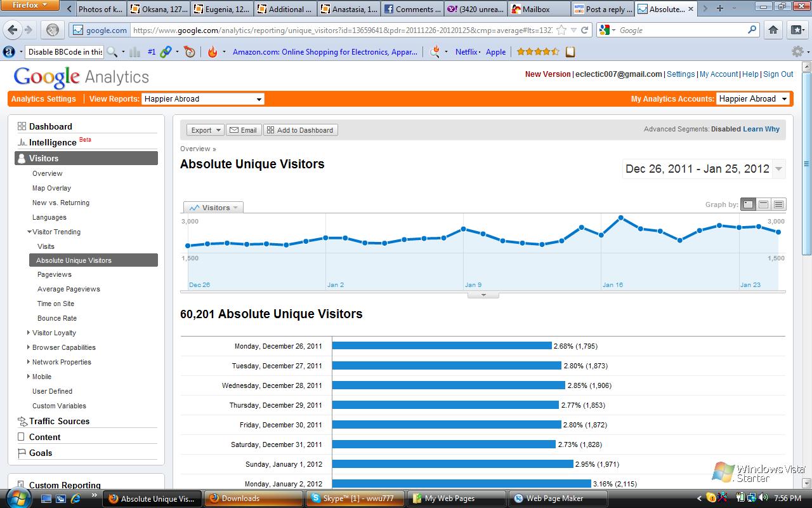Open the bookmarks menu button
812x508 pixels.
pyautogui.click(x=797, y=30)
